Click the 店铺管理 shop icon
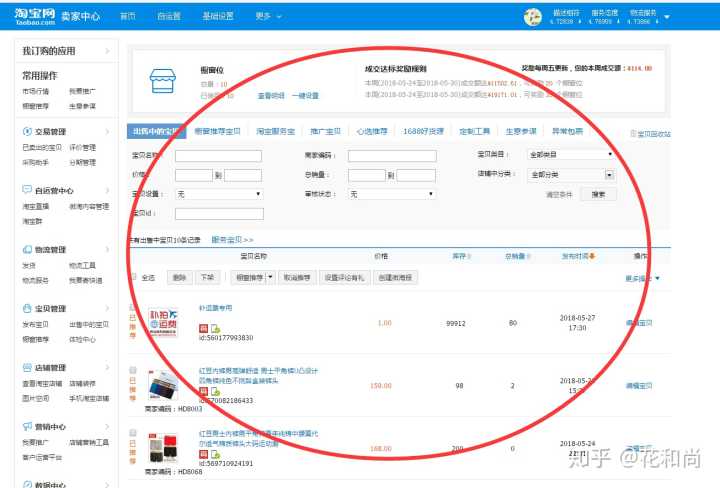 click(27, 367)
